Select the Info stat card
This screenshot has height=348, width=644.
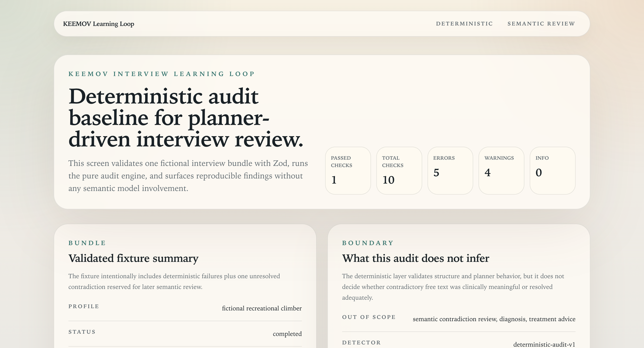pos(553,170)
